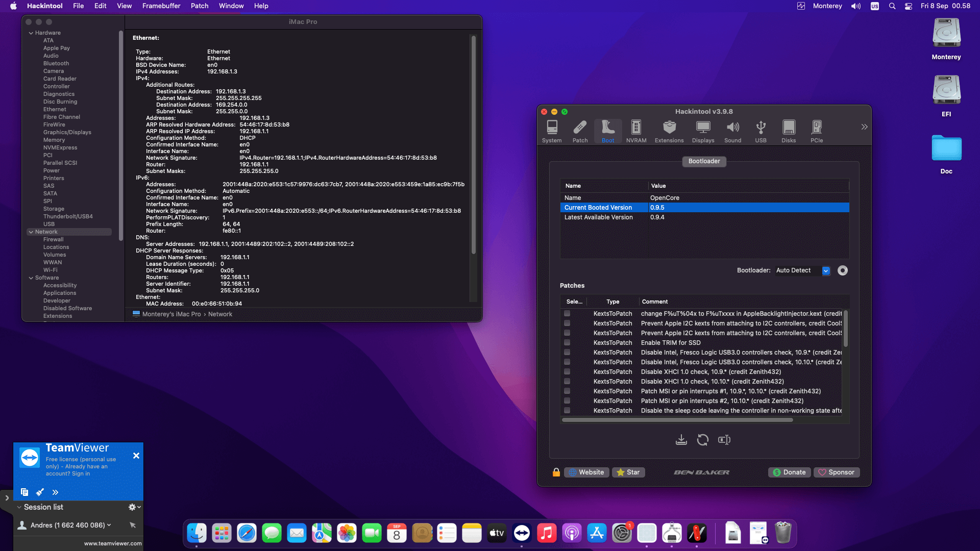Open the Andres session dropdown arrow
Screen dimensions: 980x551
tap(109, 525)
